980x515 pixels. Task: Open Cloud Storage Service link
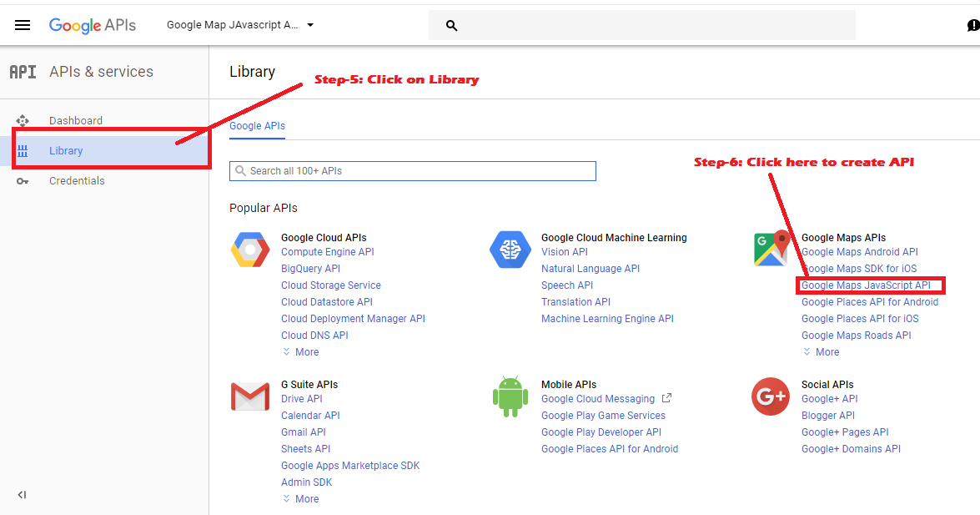point(330,285)
